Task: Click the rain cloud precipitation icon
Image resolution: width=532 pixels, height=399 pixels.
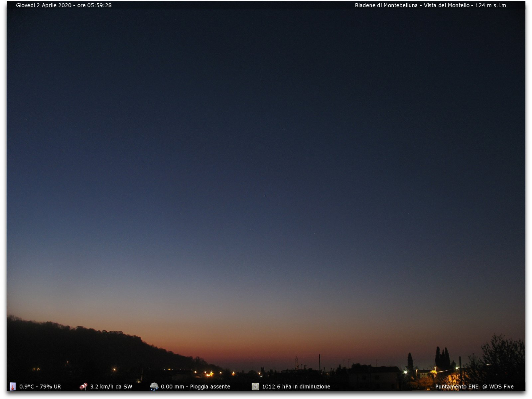Action: (154, 386)
